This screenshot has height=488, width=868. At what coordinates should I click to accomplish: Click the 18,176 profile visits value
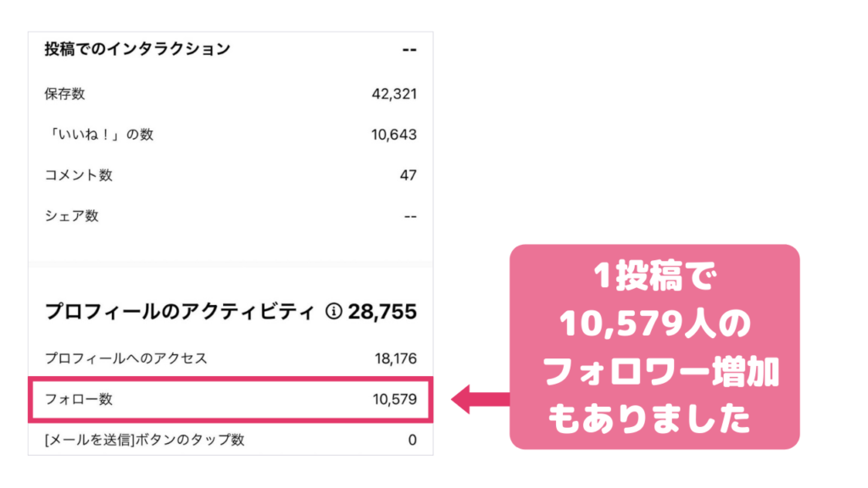click(x=396, y=358)
